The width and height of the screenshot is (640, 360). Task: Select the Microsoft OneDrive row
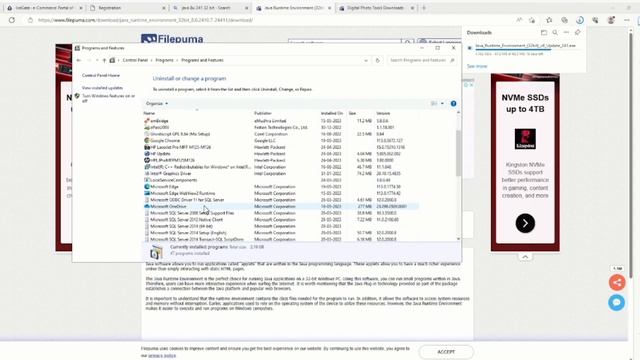281,207
